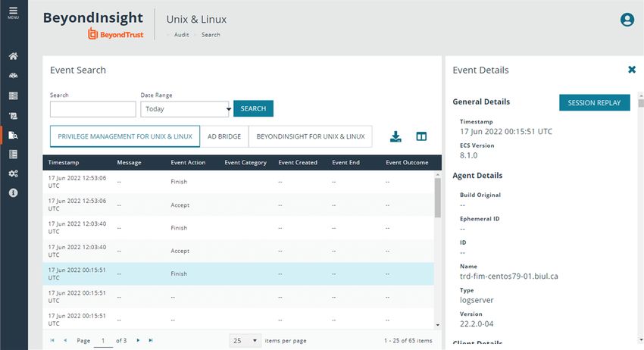Click the Search breadcrumb
Viewport: 644px width, 350px height.
(x=211, y=35)
